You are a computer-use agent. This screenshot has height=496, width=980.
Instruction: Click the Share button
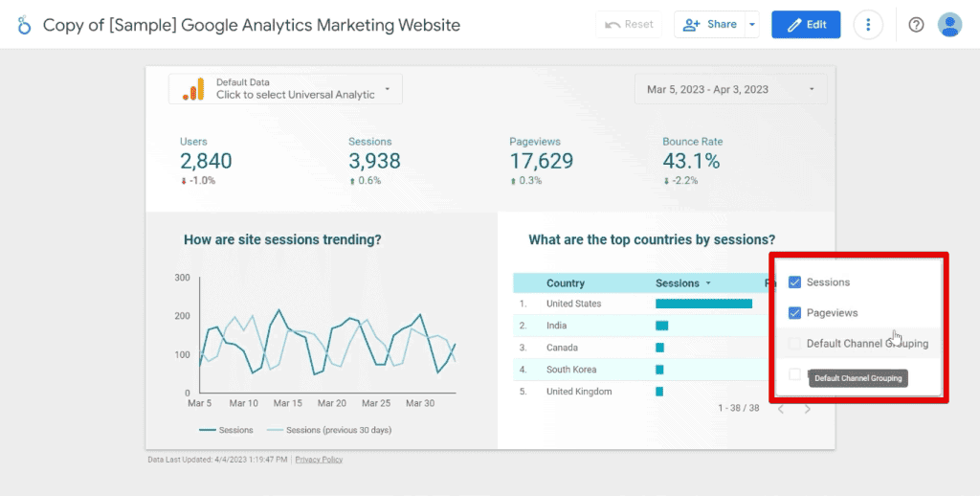pyautogui.click(x=709, y=24)
